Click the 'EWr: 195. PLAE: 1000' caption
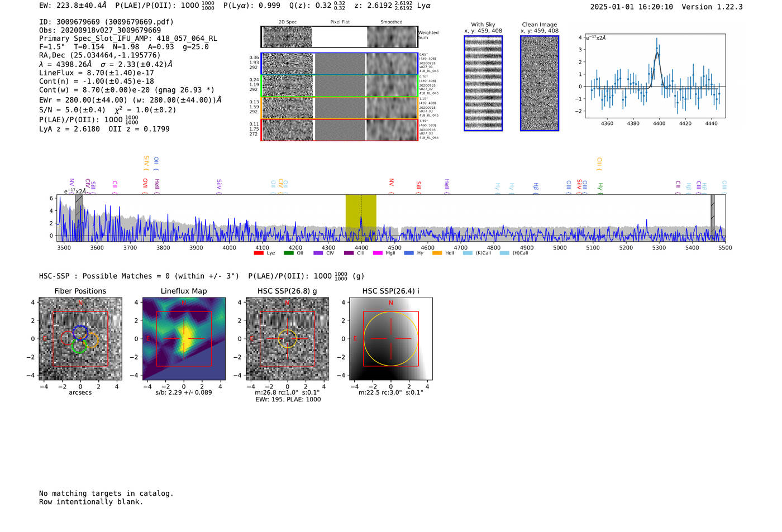 pyautogui.click(x=288, y=399)
